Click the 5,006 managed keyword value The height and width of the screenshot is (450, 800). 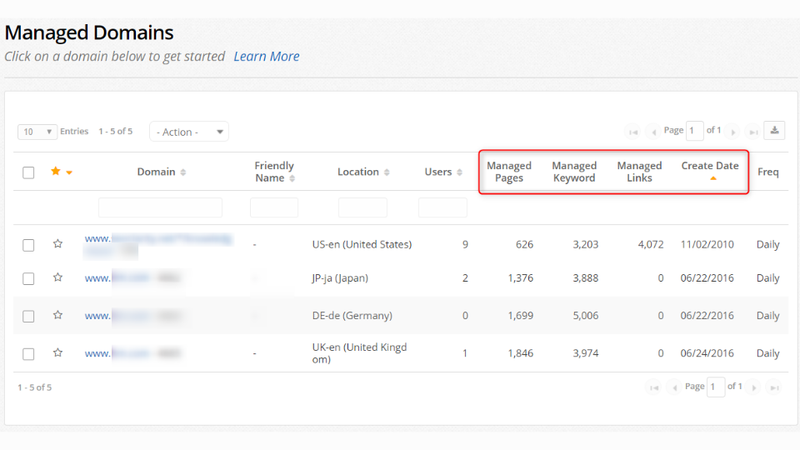pos(585,315)
